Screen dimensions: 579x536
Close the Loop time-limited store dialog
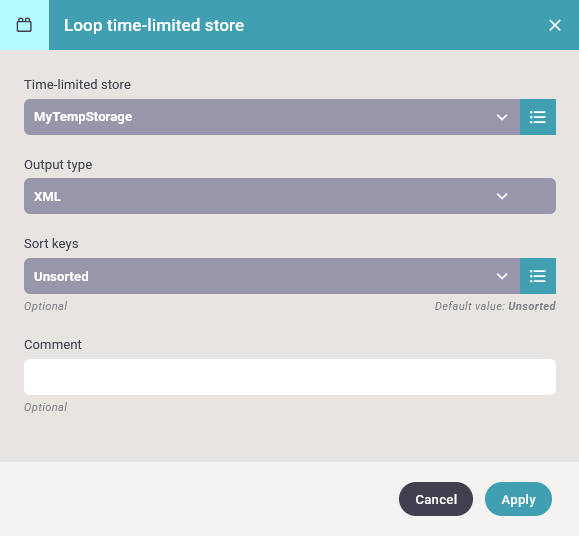click(x=555, y=25)
